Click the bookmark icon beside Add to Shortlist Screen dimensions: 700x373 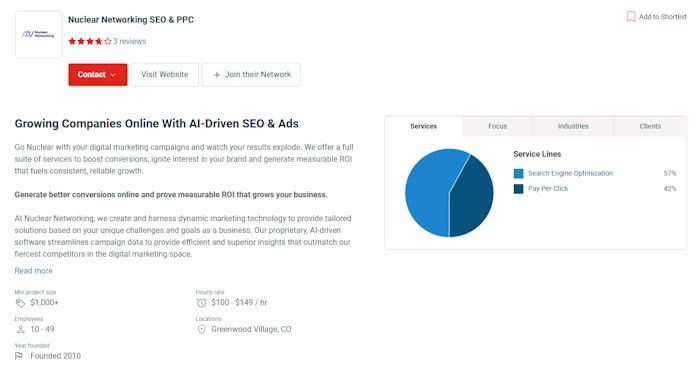(631, 17)
